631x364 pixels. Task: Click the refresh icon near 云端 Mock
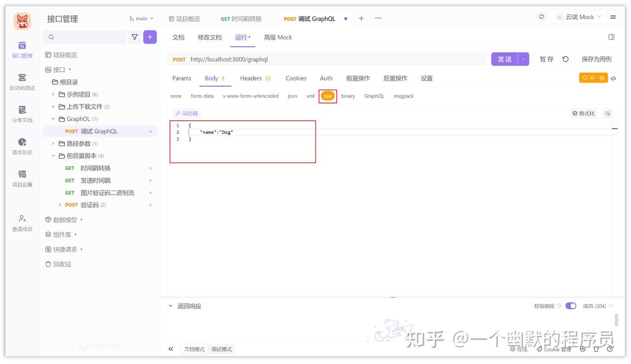coord(541,16)
